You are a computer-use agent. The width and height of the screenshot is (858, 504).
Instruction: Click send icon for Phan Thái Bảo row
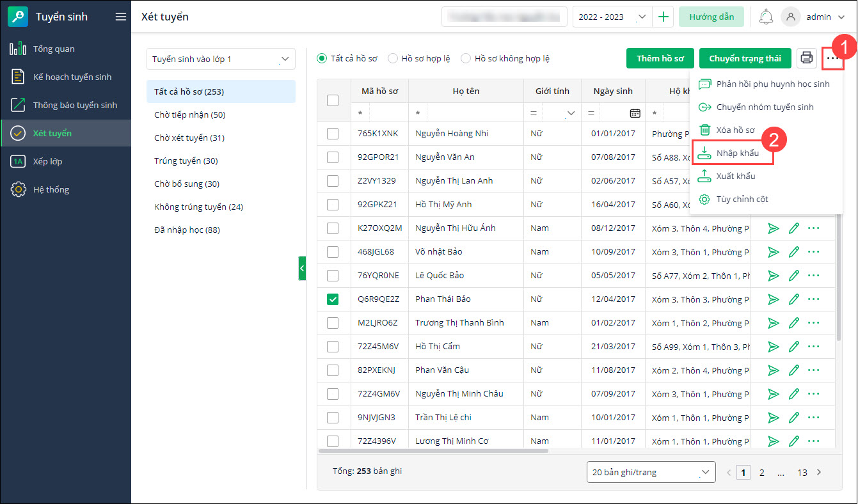[x=774, y=299]
